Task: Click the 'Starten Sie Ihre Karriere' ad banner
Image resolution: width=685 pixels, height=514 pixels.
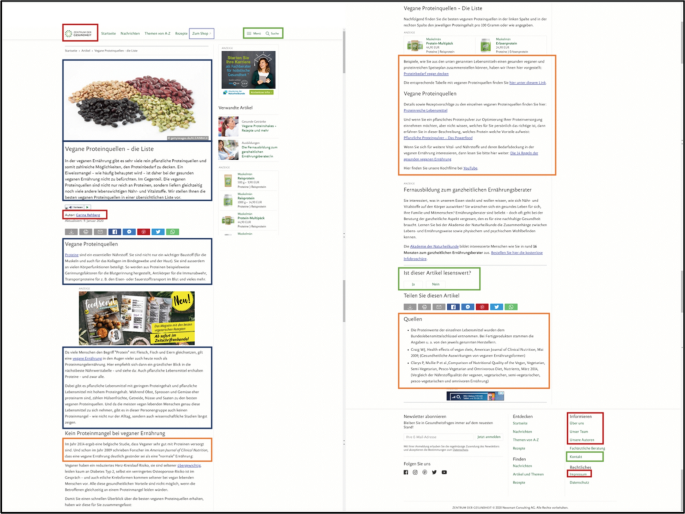Action: (249, 73)
